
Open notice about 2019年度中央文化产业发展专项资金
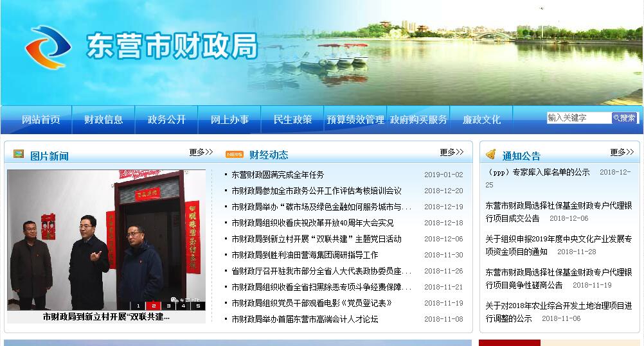[x=558, y=245]
